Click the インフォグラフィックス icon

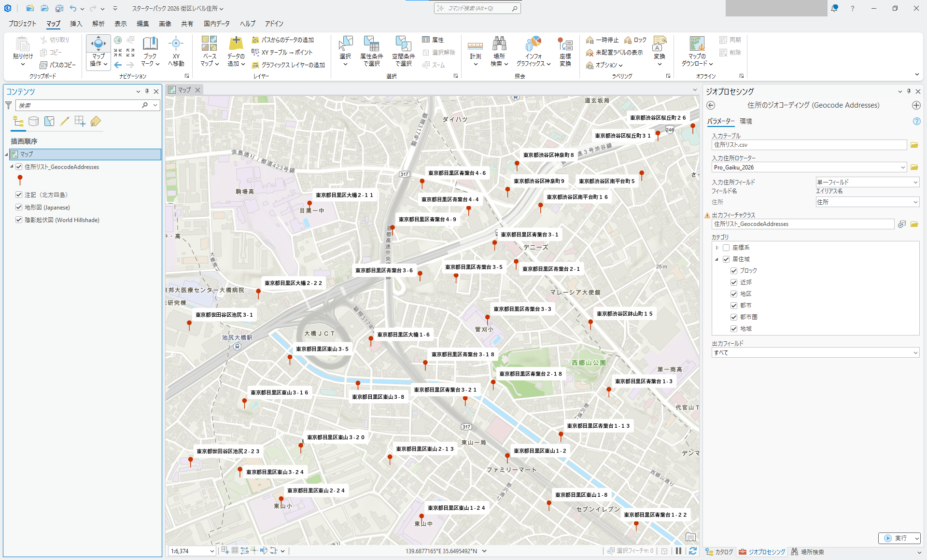(x=533, y=44)
